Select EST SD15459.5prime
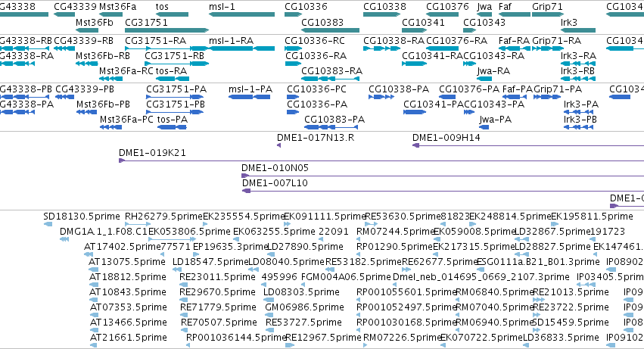Screen dimensions: 644x349 (571, 323)
